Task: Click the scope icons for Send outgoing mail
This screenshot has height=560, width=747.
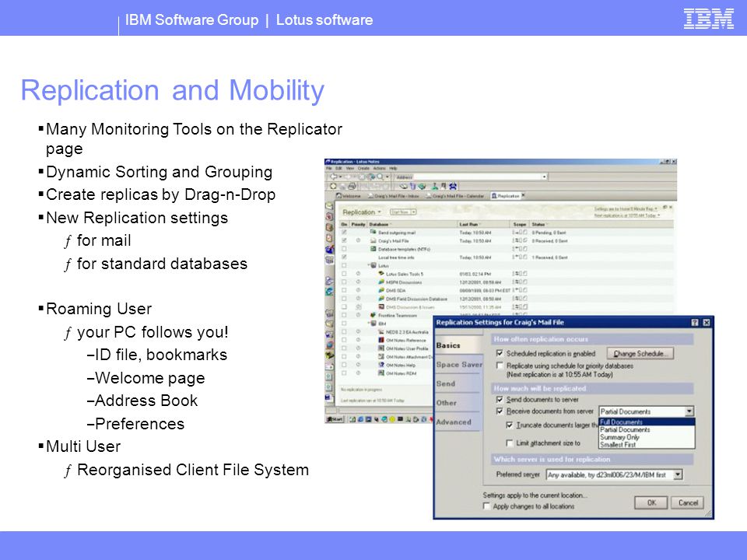Action: 520,233
